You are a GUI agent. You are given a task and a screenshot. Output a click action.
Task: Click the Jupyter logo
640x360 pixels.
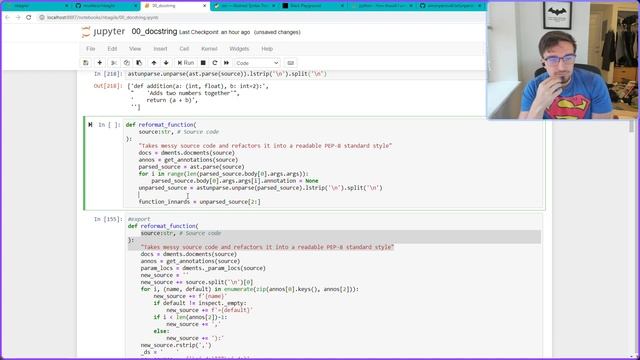click(103, 31)
